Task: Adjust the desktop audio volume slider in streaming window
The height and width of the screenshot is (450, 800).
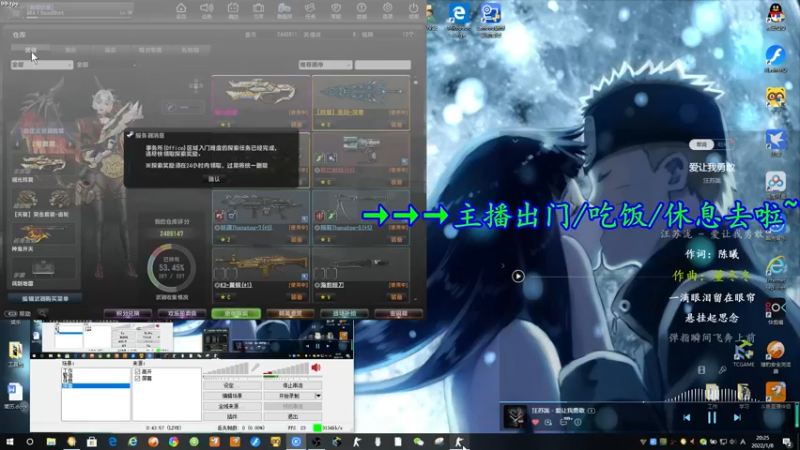Action: click(x=286, y=369)
